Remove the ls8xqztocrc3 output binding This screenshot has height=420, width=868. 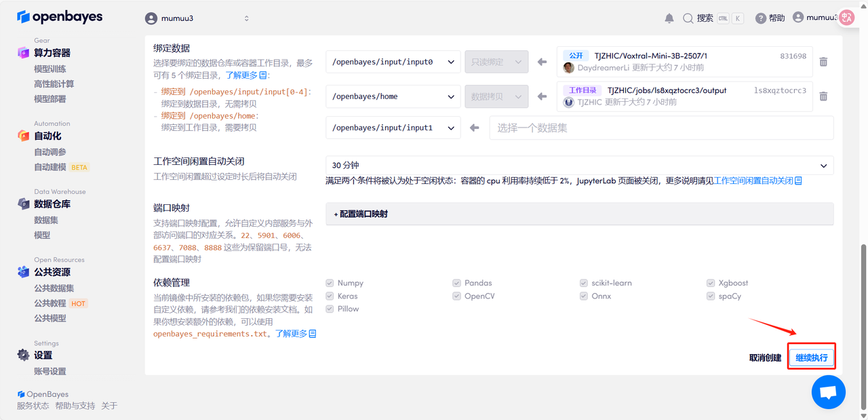click(x=823, y=96)
